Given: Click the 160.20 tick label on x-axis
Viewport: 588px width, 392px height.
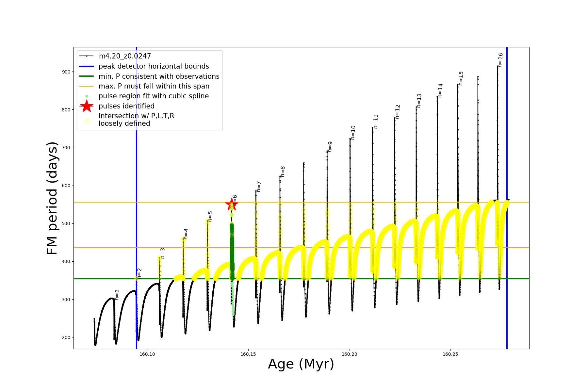Looking at the screenshot, I should [350, 354].
